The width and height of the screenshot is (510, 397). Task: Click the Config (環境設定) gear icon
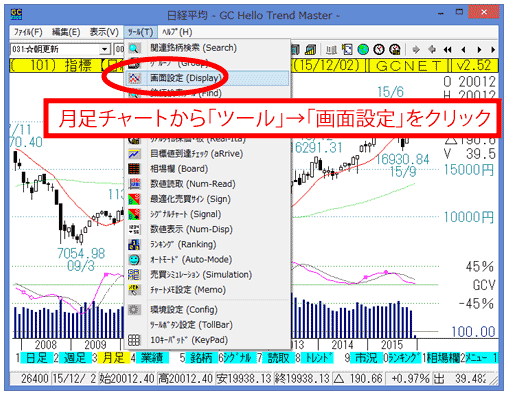pyautogui.click(x=134, y=310)
